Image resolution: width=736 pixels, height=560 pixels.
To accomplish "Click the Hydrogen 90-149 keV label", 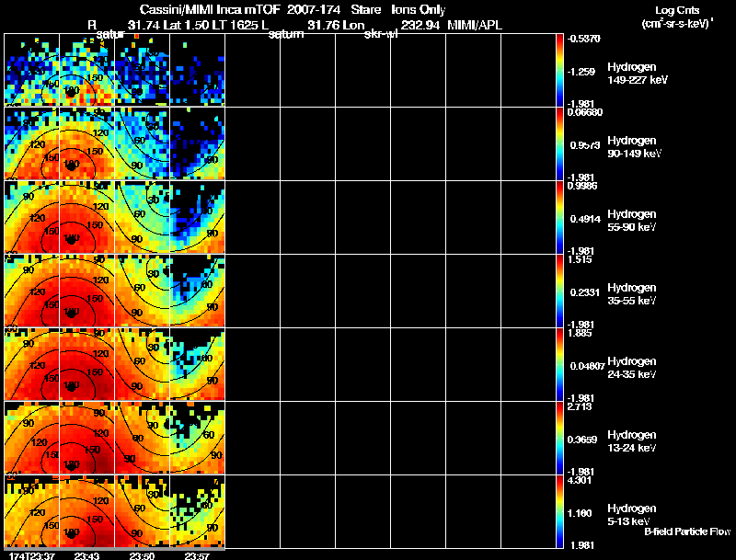I will tap(634, 147).
